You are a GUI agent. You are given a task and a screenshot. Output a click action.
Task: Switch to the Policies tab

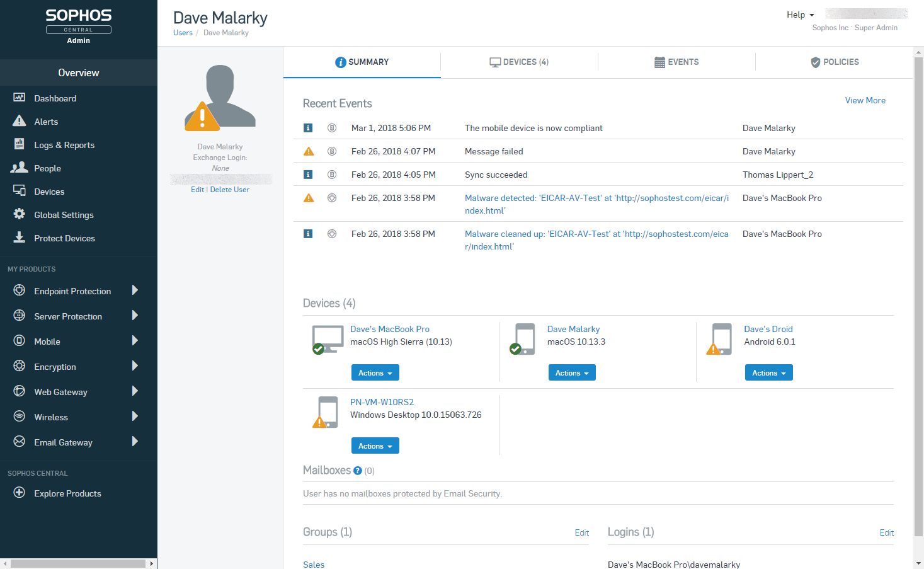point(835,62)
